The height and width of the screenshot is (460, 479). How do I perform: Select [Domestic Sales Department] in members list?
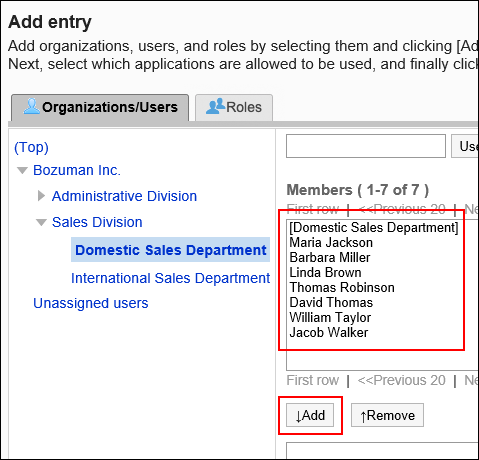[374, 228]
